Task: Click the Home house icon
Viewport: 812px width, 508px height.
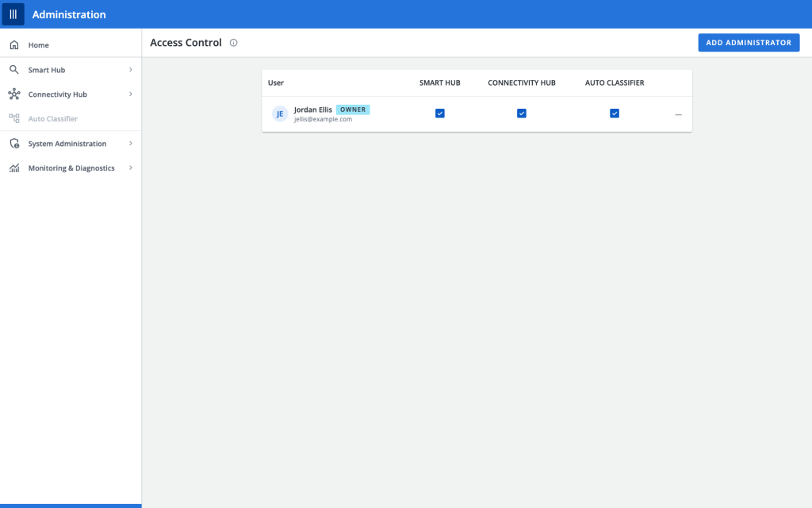Action: [x=14, y=45]
